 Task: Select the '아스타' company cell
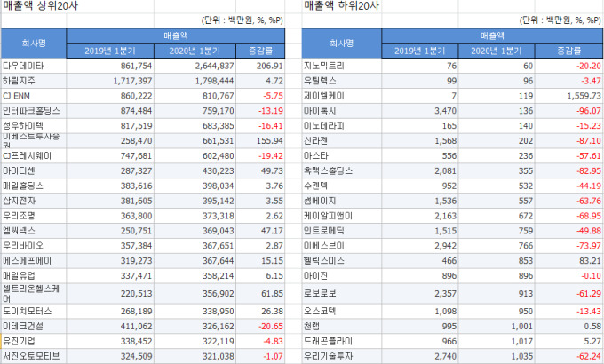pos(342,156)
